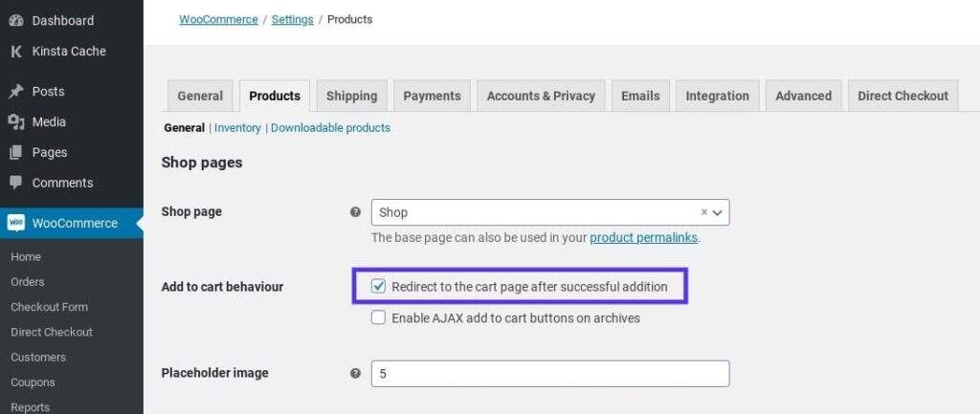
Task: Click the Media library icon
Action: point(16,122)
